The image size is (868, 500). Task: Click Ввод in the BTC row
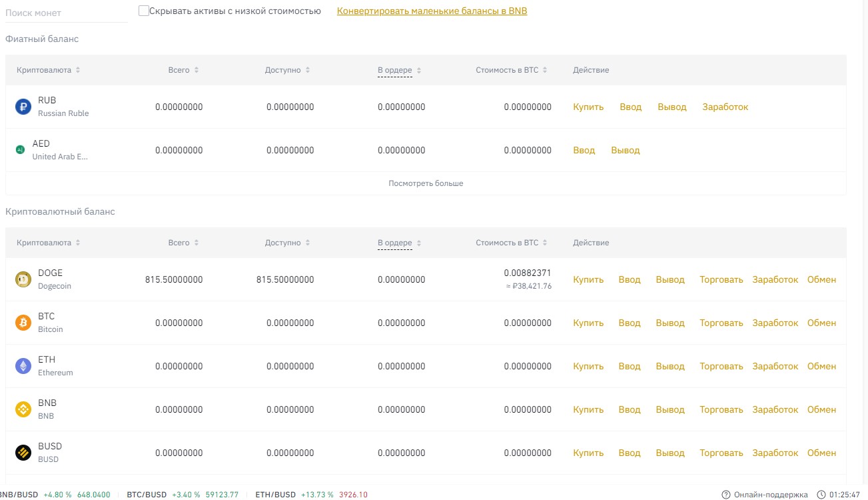click(629, 323)
